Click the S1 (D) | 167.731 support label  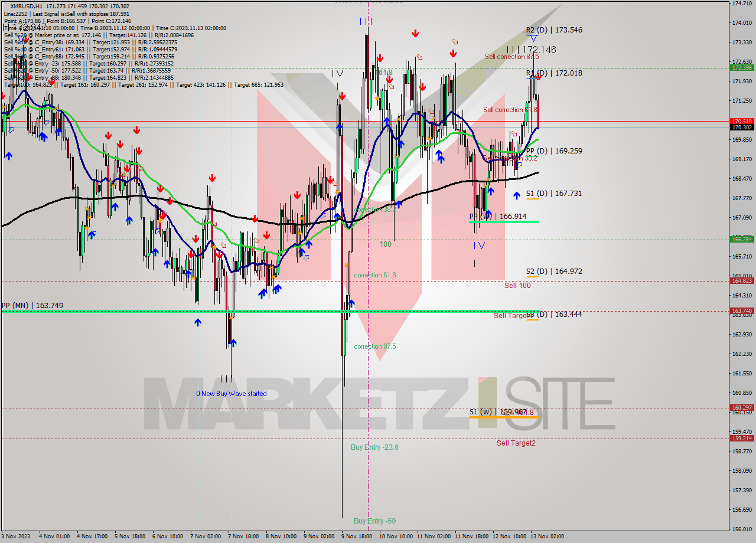pos(554,194)
